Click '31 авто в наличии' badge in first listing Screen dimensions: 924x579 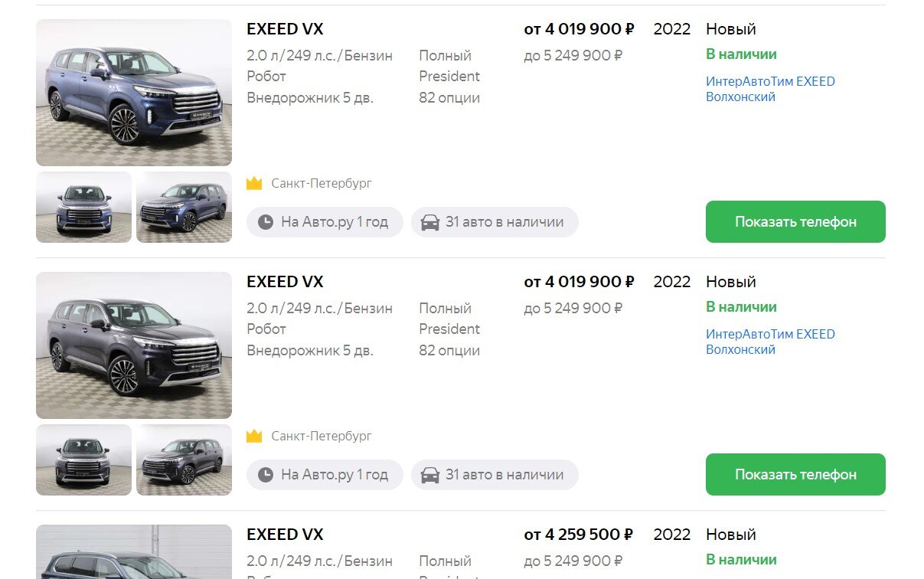point(495,222)
